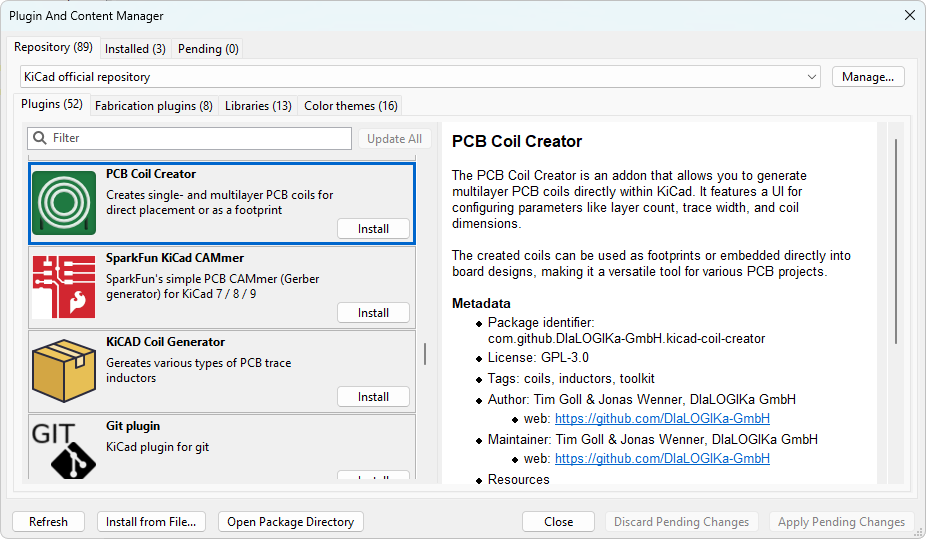Install the PCB Coil Creator plugin

(x=373, y=229)
